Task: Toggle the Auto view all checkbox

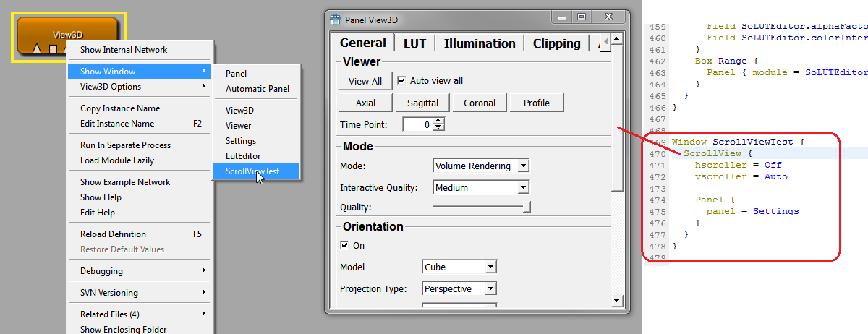Action: point(402,80)
